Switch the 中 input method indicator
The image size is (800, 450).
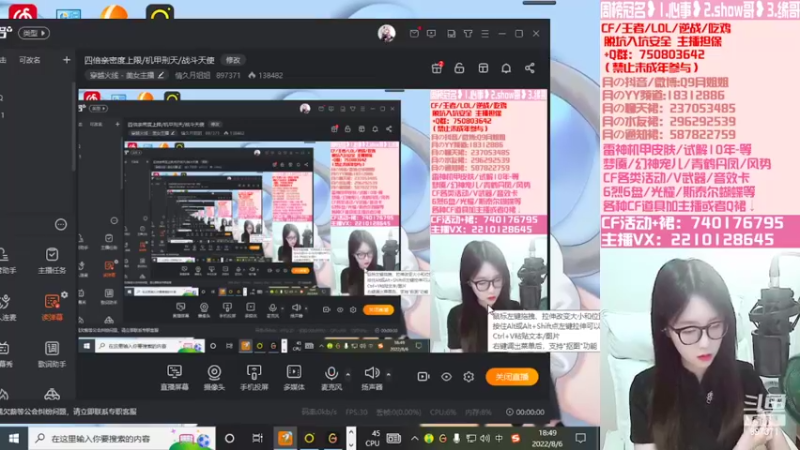pos(499,438)
